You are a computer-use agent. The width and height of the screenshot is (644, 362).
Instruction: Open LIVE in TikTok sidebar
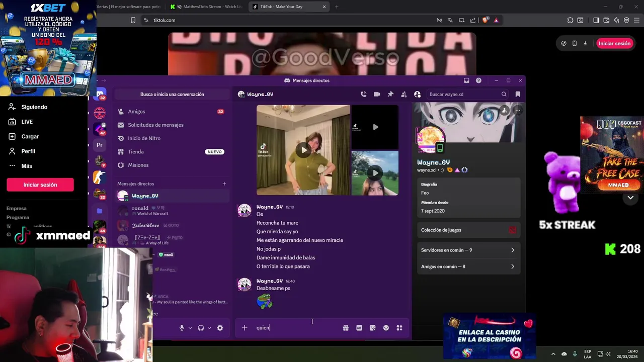tap(21, 122)
